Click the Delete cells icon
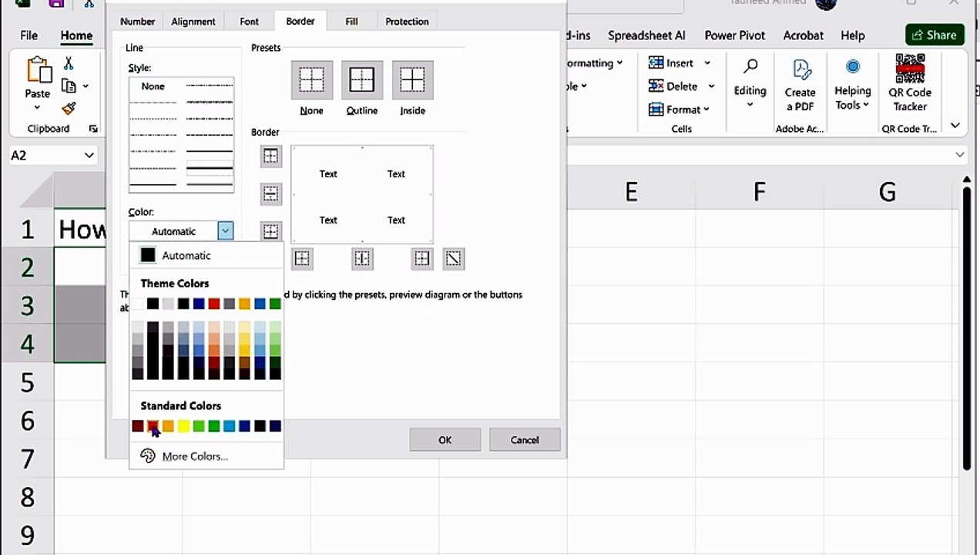Image resolution: width=980 pixels, height=555 pixels. click(x=656, y=86)
